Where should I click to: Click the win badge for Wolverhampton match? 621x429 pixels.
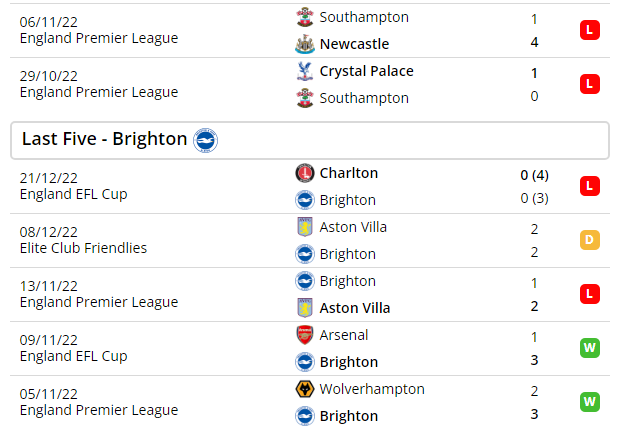click(590, 402)
